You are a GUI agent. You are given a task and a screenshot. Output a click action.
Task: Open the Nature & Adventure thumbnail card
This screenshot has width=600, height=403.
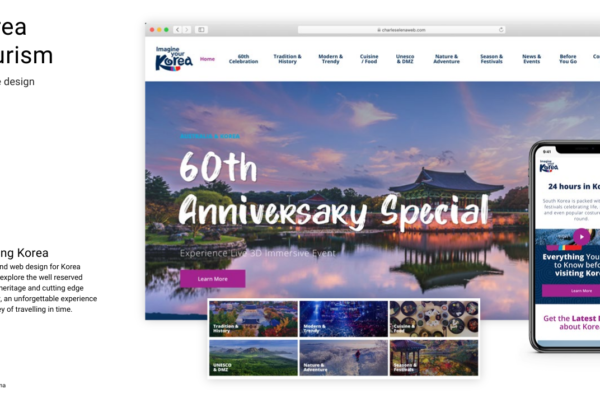click(x=344, y=358)
